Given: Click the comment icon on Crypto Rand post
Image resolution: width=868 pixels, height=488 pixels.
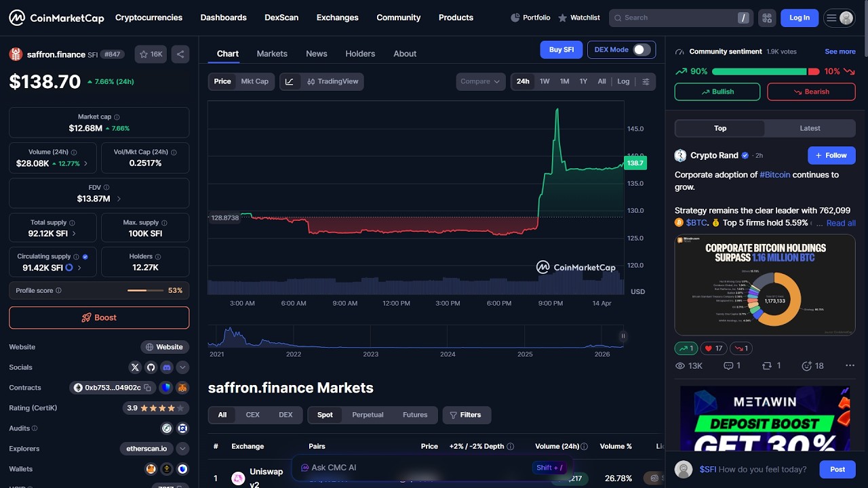Looking at the screenshot, I should click(x=728, y=366).
